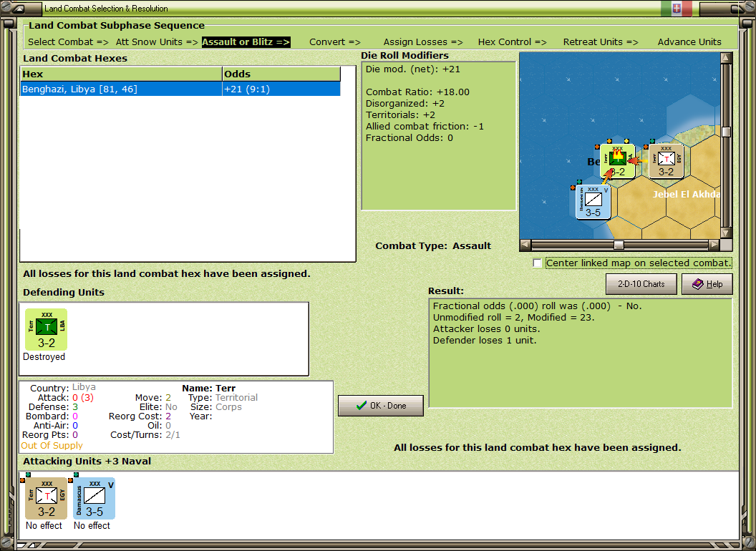Click Attacker loses 0 units result line
Screen dimensions: 756x551
point(487,328)
